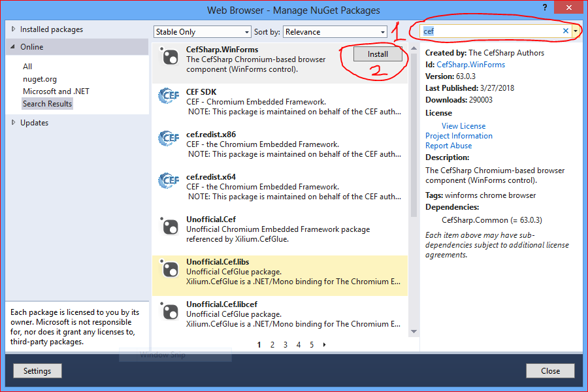Open the Sort by Relevance dropdown
This screenshot has height=392, width=588.
[335, 31]
